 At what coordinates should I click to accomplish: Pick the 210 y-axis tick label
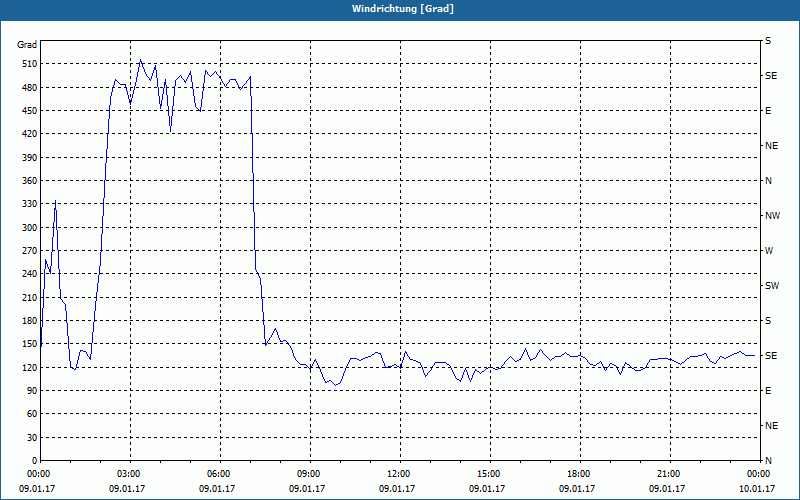pyautogui.click(x=30, y=297)
